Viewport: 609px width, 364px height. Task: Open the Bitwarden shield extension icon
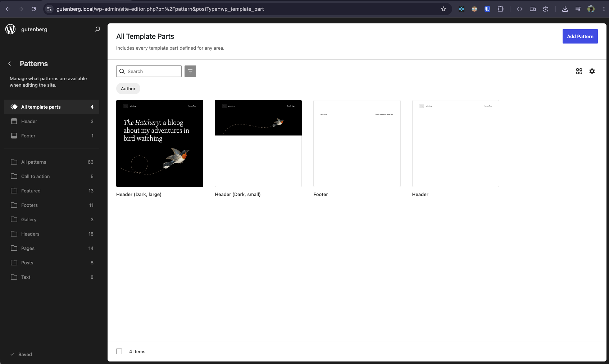point(487,9)
